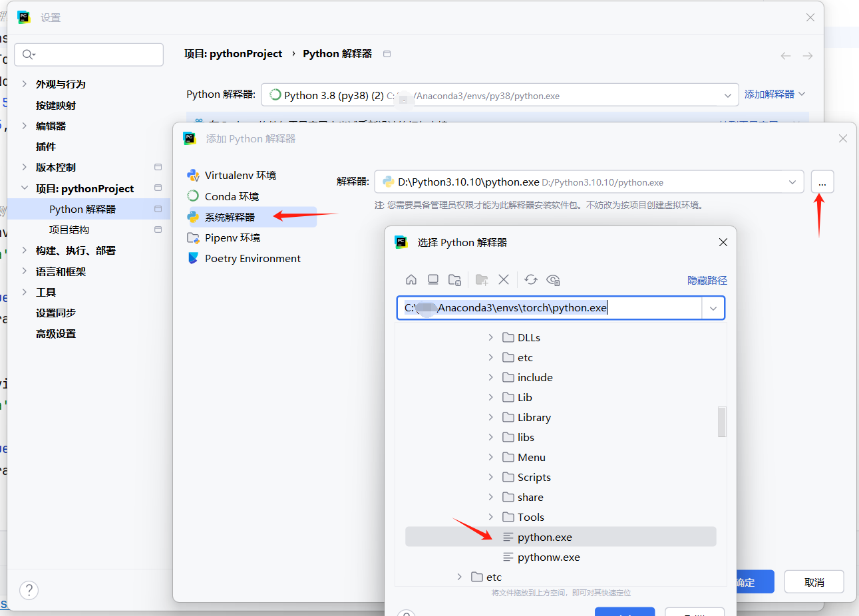Image resolution: width=859 pixels, height=616 pixels.
Task: Click 确定 button in add interpreter dialog
Action: pos(755,582)
